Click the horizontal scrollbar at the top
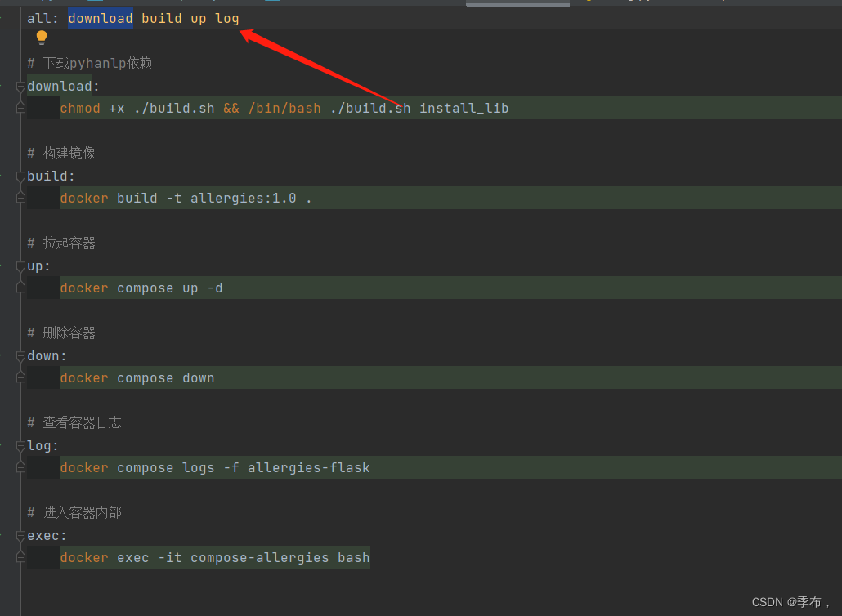Image resolution: width=842 pixels, height=616 pixels. click(517, 2)
